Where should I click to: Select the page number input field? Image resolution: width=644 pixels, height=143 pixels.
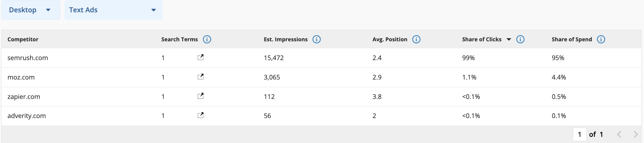click(580, 134)
